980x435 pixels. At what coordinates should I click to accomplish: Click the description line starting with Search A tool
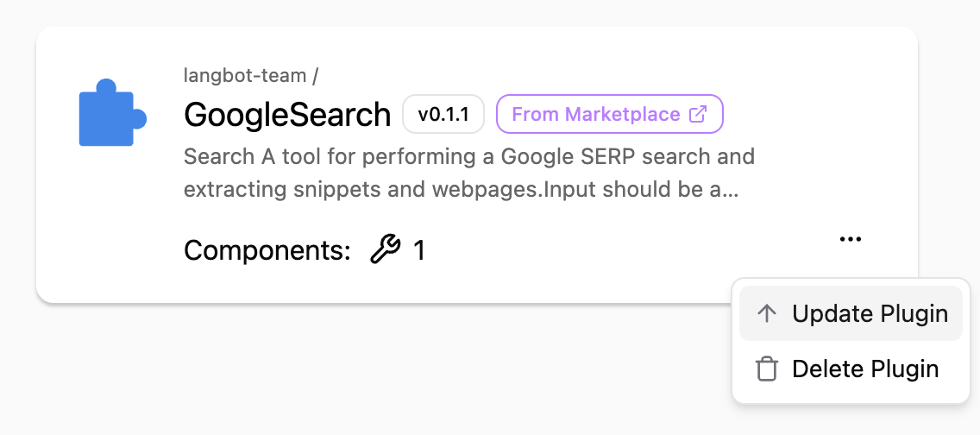[469, 157]
